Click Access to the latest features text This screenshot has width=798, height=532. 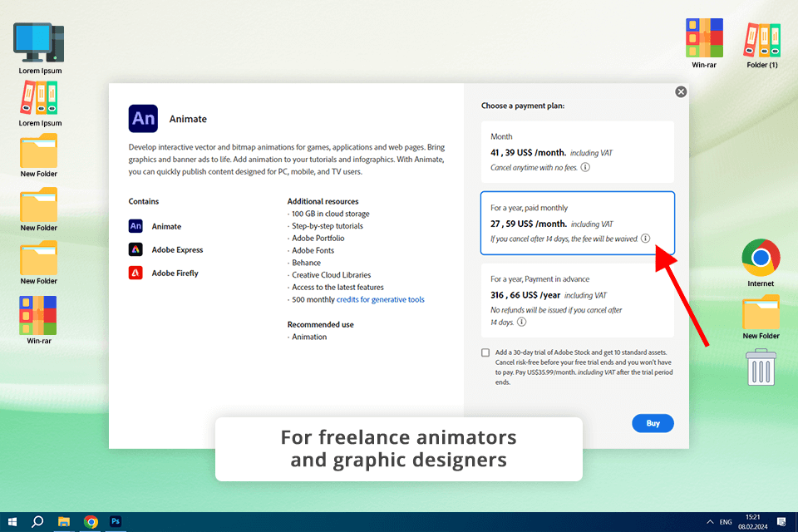pos(338,287)
